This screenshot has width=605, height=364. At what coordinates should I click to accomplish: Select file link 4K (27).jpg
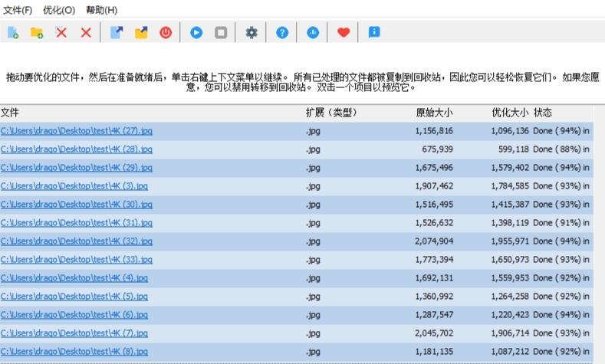pyautogui.click(x=77, y=131)
